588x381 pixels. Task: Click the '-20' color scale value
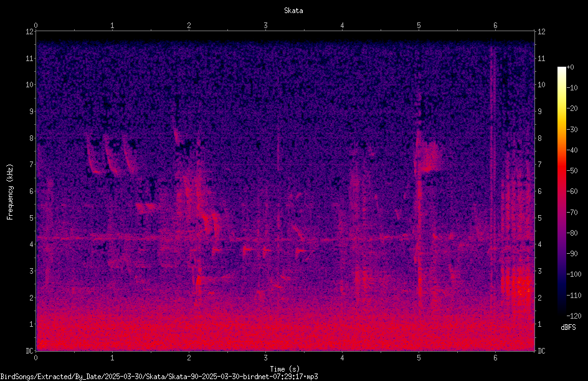click(x=572, y=108)
